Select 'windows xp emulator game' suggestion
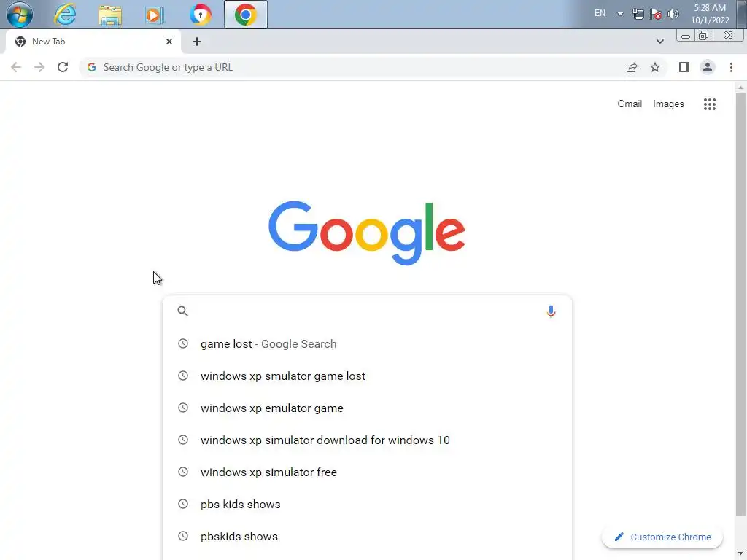 pos(367,408)
